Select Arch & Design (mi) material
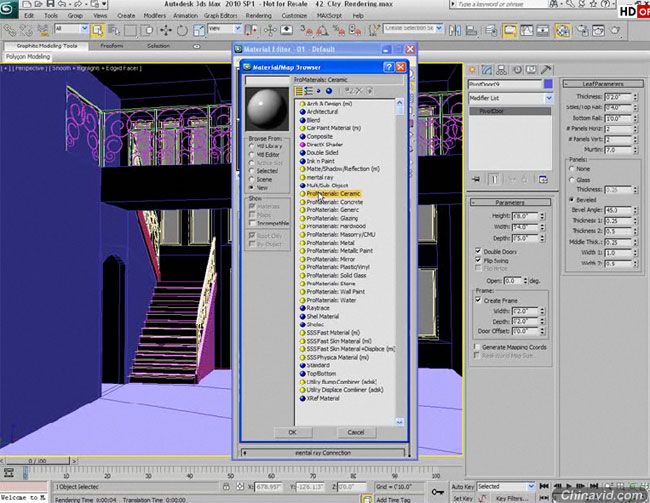 pyautogui.click(x=329, y=104)
